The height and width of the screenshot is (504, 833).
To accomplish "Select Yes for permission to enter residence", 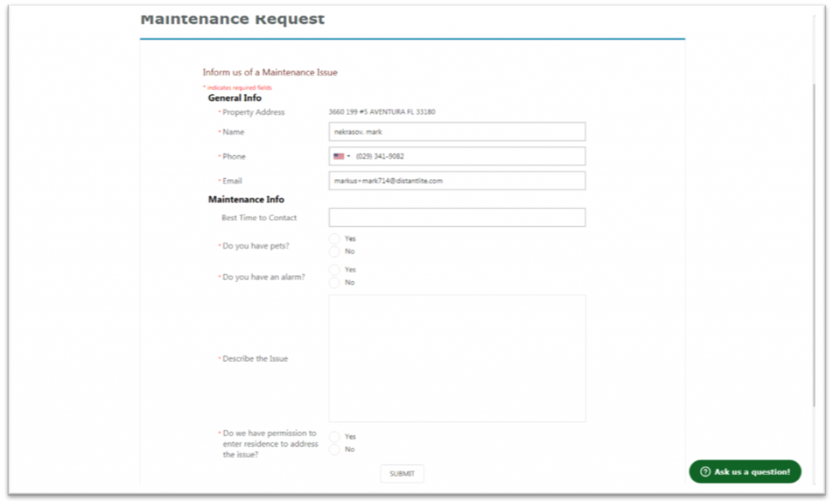I will point(334,436).
